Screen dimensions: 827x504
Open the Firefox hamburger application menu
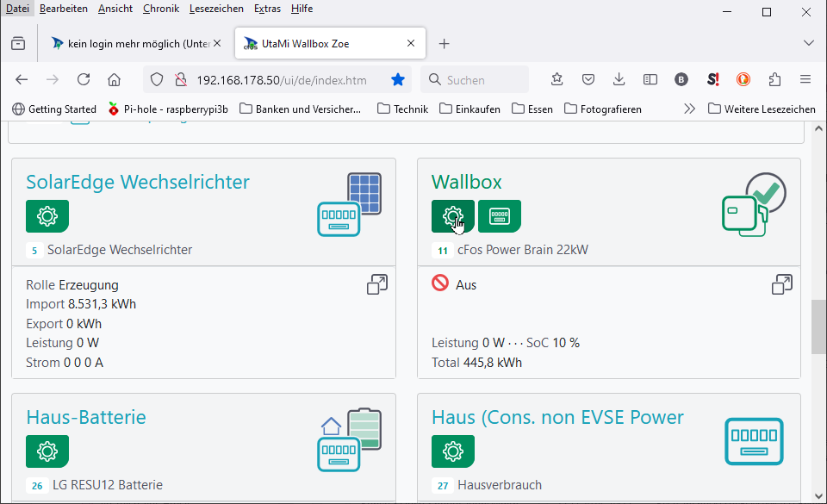(805, 79)
